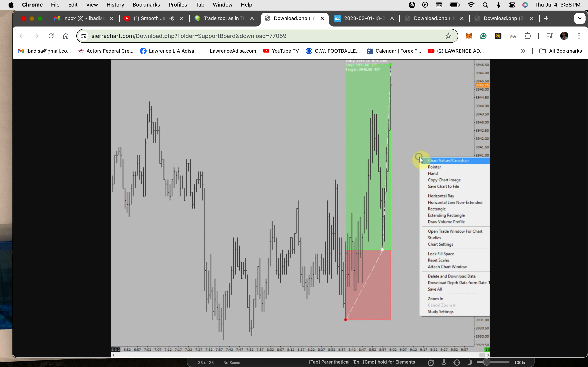Show hidden bookmarks with double chevron

[523, 51]
